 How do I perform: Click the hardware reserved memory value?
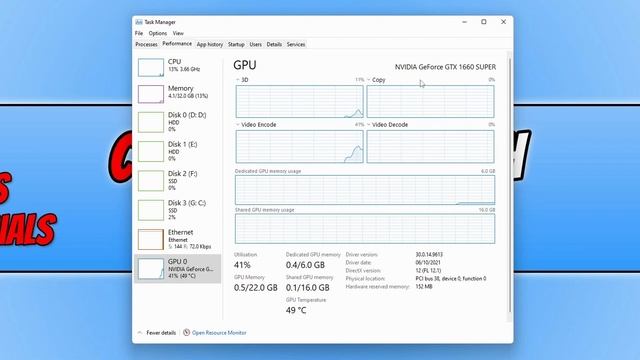tap(424, 287)
